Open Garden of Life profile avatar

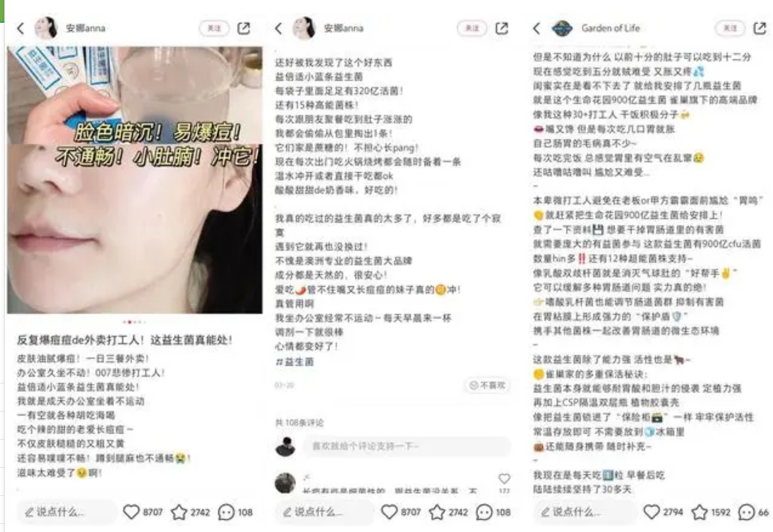tap(562, 28)
